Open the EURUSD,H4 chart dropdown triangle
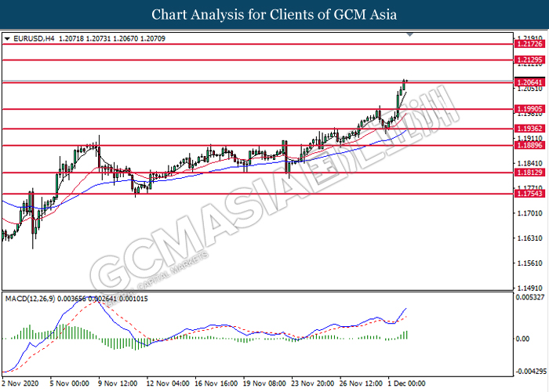The width and height of the screenshot is (549, 392). tap(7, 39)
